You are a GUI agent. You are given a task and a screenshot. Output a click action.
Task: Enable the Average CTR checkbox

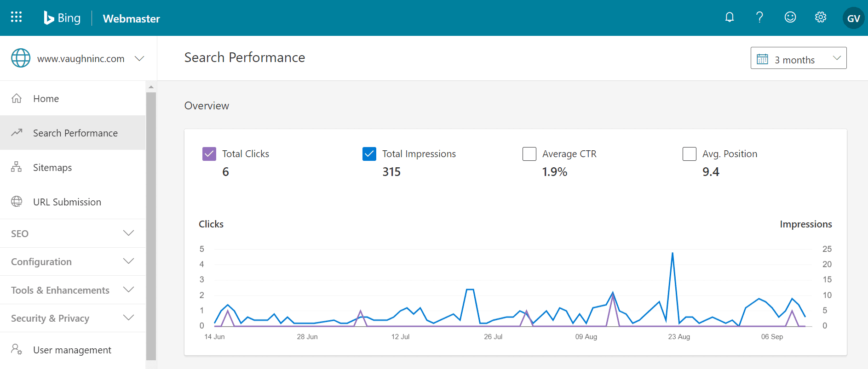pyautogui.click(x=529, y=154)
